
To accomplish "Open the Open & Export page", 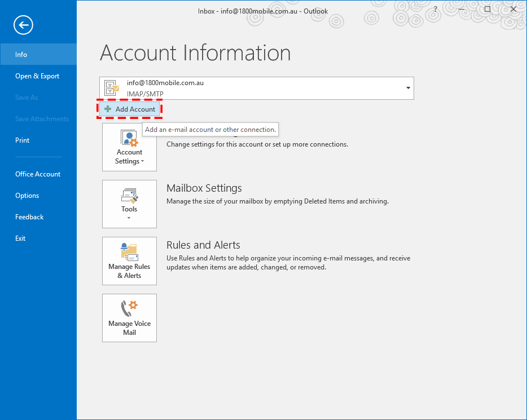I will coord(38,76).
